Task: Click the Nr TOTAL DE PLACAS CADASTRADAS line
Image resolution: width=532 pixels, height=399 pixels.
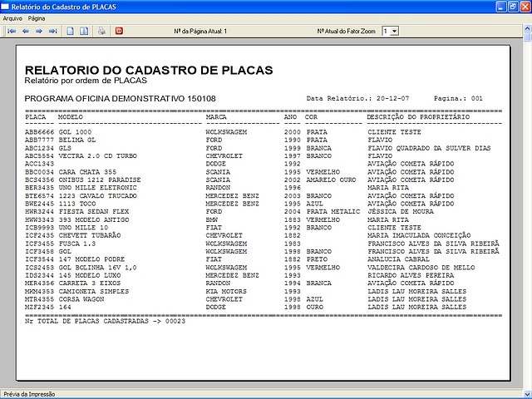Action: (x=106, y=321)
